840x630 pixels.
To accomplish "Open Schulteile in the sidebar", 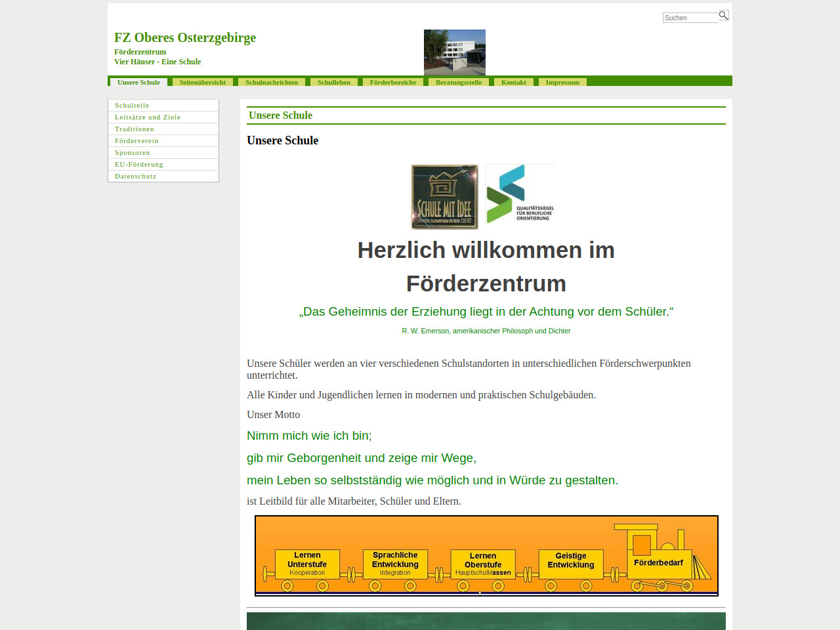I will [x=132, y=105].
